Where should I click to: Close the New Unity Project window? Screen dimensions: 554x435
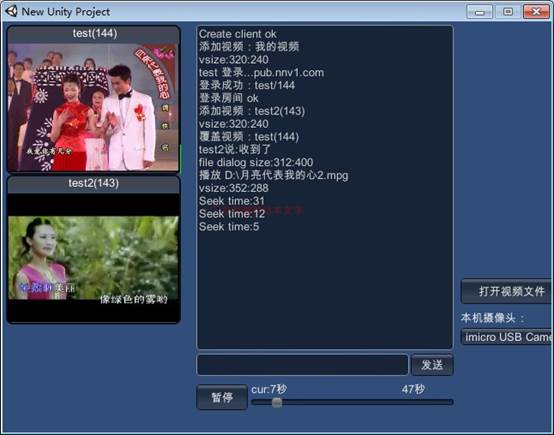tap(536, 12)
